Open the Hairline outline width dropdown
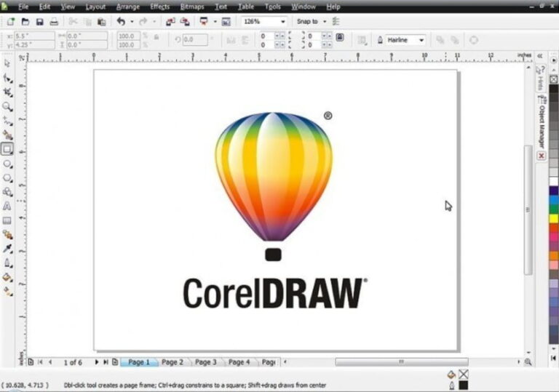Viewport: 559px width, 392px height. coord(421,40)
